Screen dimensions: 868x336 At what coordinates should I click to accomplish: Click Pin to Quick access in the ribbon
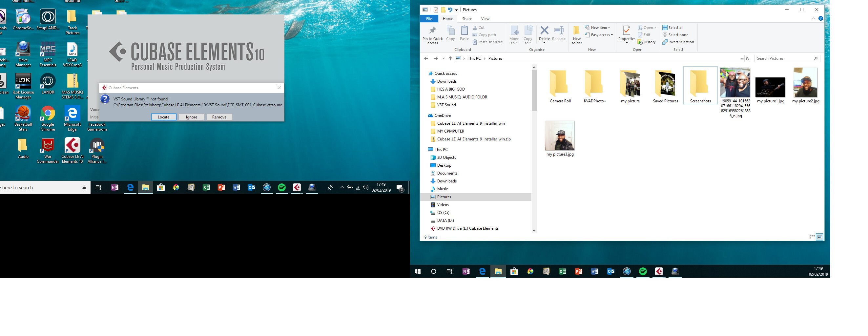pos(433,35)
